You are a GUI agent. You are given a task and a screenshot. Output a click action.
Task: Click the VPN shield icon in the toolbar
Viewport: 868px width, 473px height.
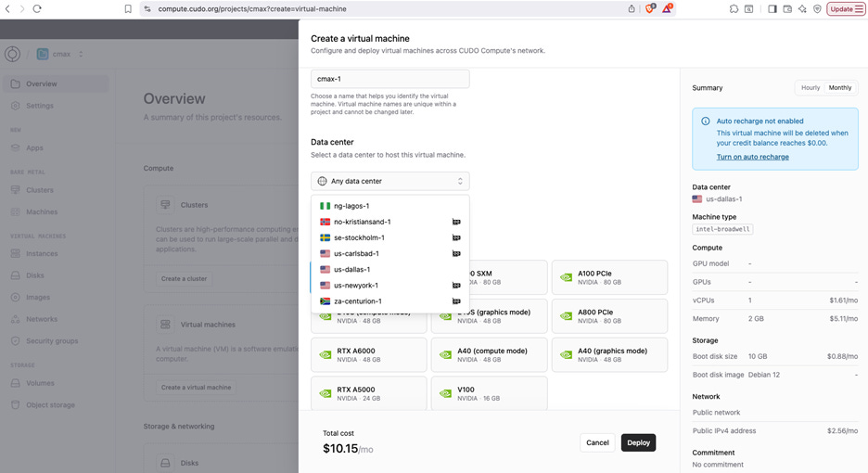click(817, 9)
